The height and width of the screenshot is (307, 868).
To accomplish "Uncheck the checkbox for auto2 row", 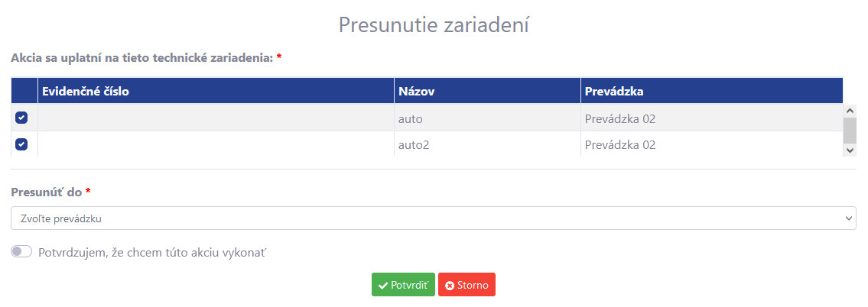I will (x=21, y=144).
